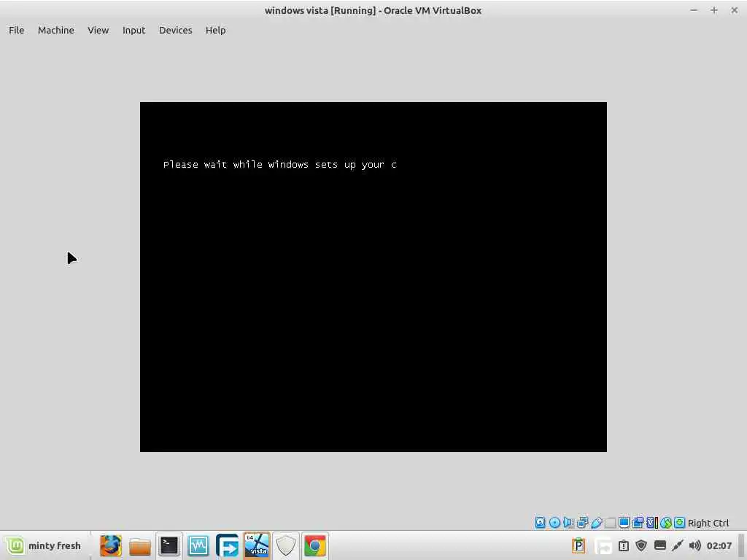Switch to the terminal taskbar window

click(x=169, y=545)
